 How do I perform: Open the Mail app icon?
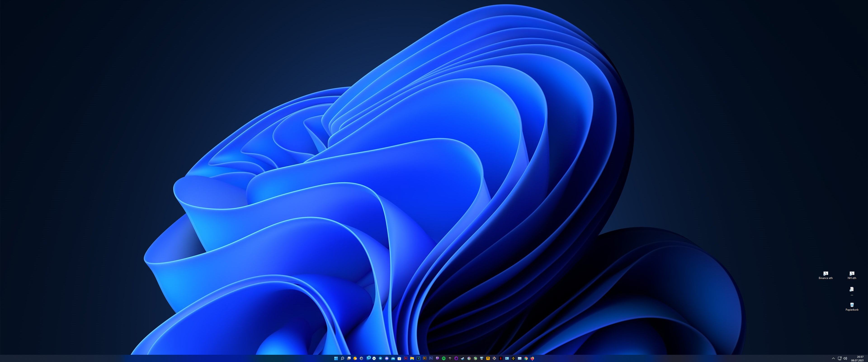(x=393, y=358)
